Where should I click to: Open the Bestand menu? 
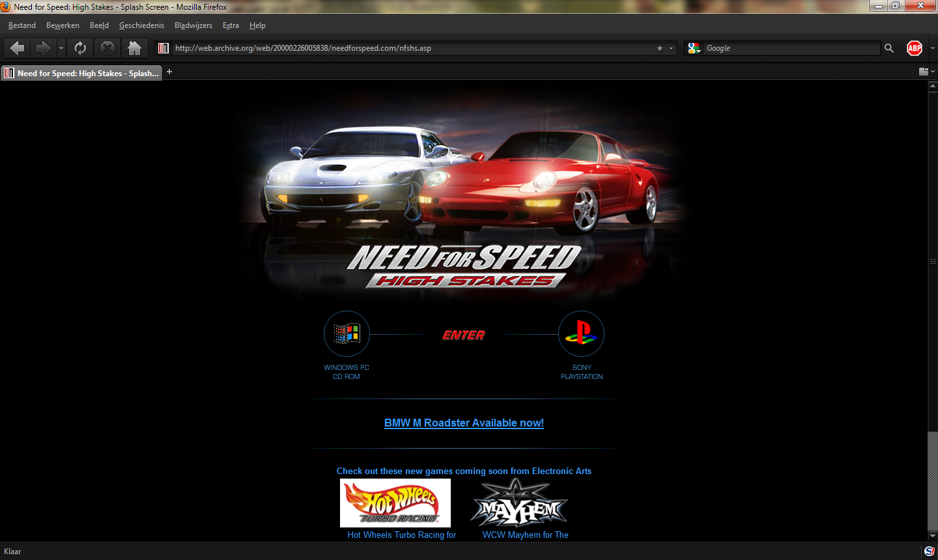(x=22, y=25)
